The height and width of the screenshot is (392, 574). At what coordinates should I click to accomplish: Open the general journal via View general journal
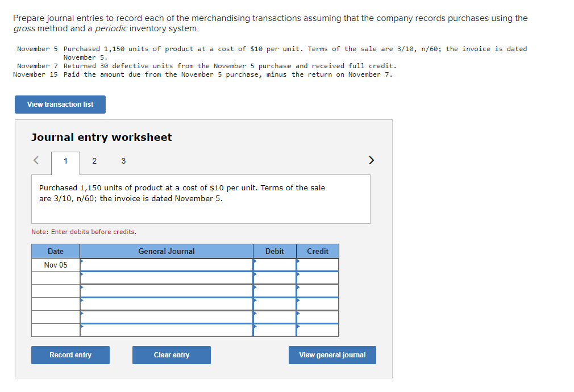tap(332, 355)
